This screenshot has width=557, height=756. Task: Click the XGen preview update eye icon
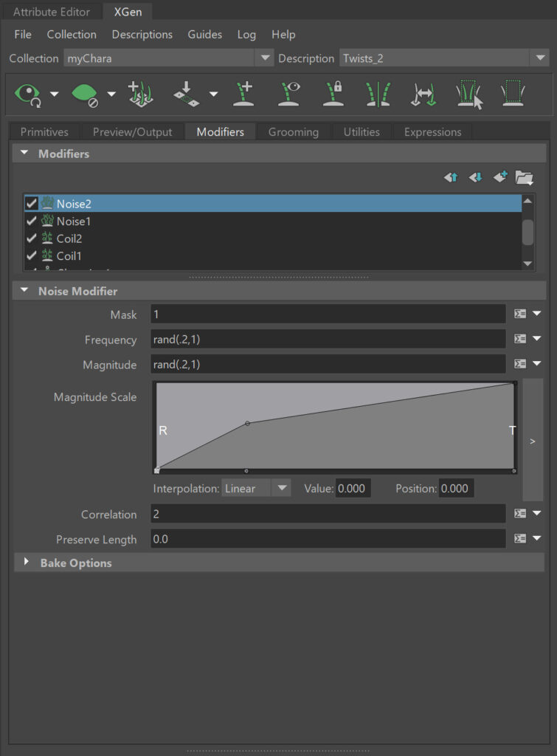pos(29,94)
